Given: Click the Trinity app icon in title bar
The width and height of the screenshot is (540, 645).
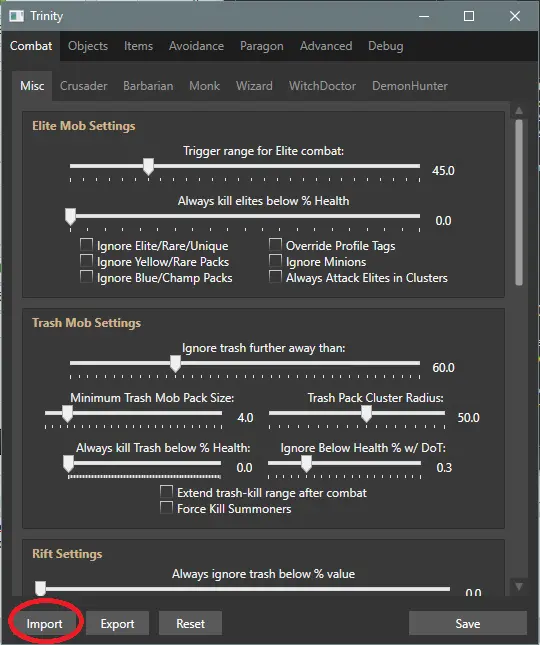Looking at the screenshot, I should [x=16, y=16].
